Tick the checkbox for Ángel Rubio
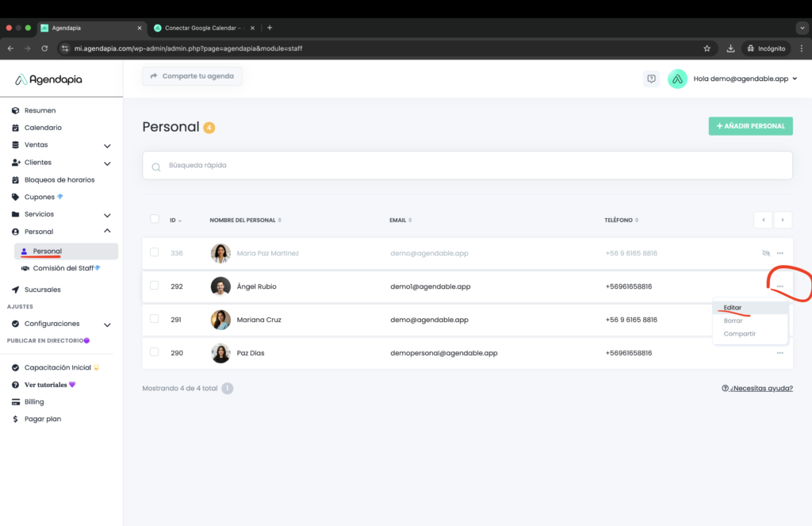 155,286
